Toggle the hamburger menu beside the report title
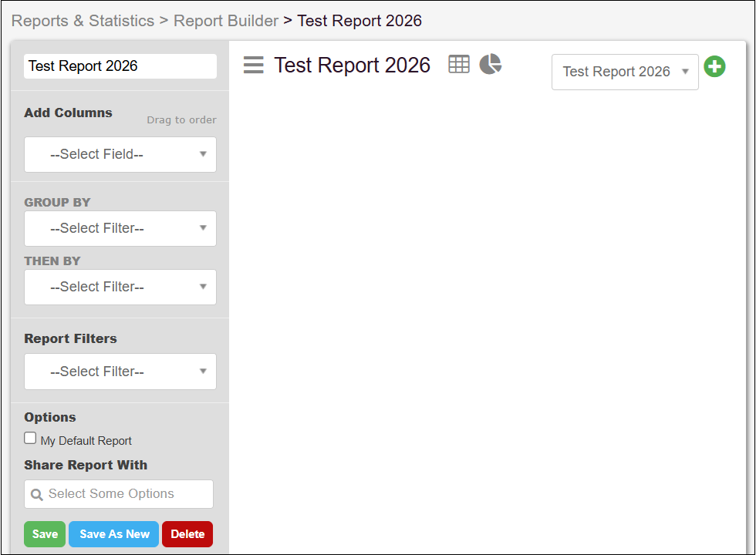Image resolution: width=756 pixels, height=555 pixels. pos(254,65)
